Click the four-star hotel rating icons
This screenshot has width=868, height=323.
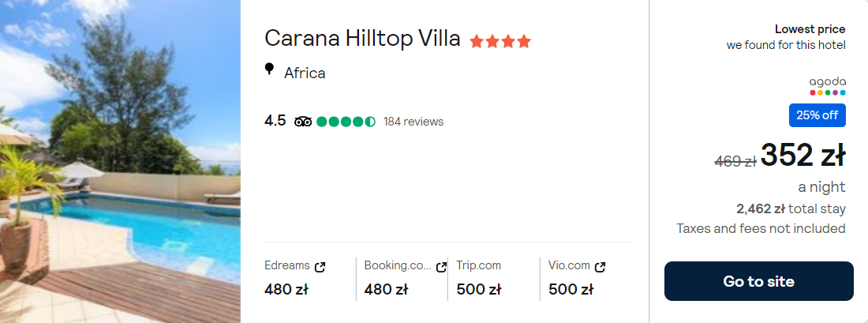(500, 41)
